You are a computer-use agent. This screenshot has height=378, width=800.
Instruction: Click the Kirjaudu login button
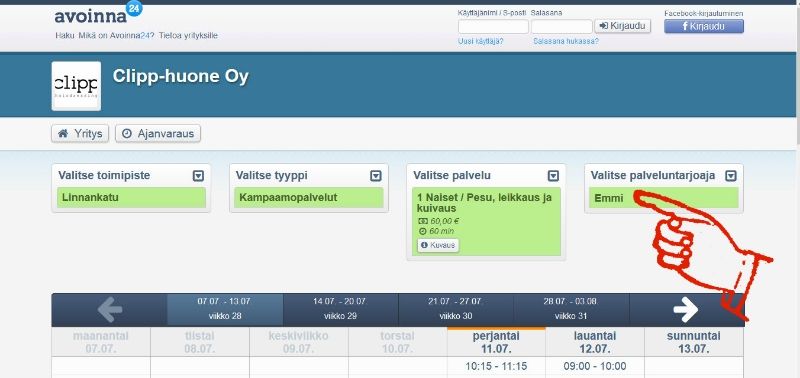click(622, 26)
